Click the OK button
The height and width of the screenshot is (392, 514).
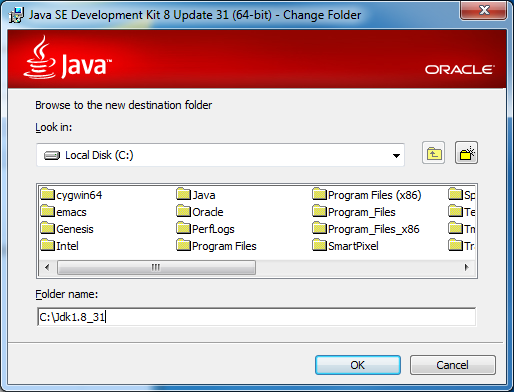[x=358, y=365]
